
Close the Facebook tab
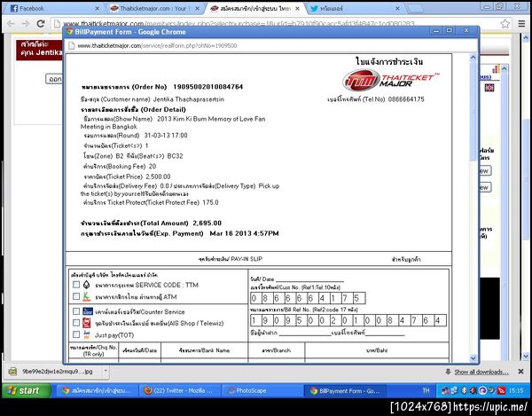click(x=97, y=9)
